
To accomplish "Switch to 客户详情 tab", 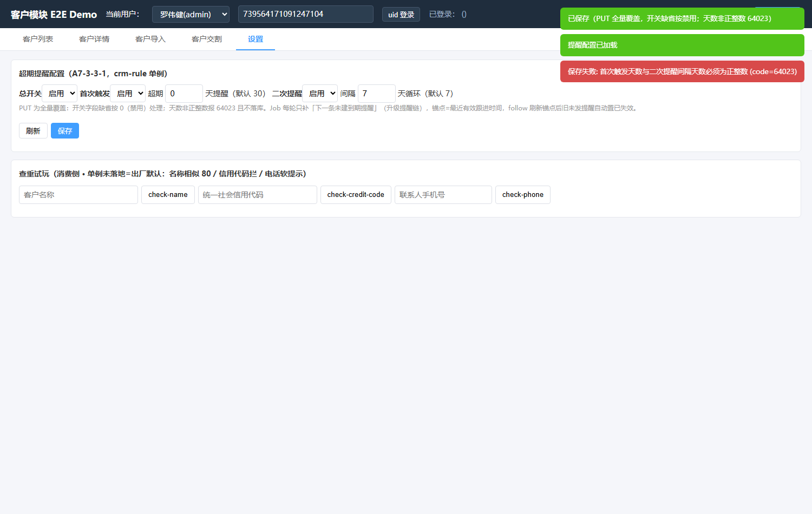I will pos(94,39).
